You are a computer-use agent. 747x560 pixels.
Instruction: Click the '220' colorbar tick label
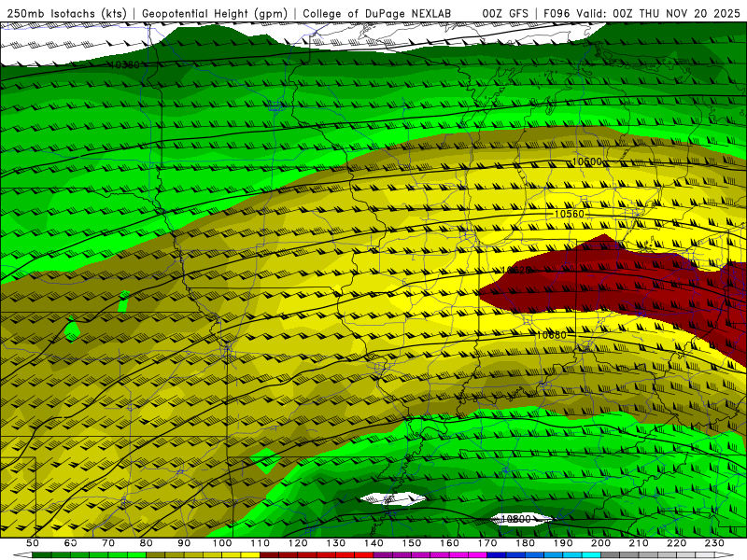676,543
